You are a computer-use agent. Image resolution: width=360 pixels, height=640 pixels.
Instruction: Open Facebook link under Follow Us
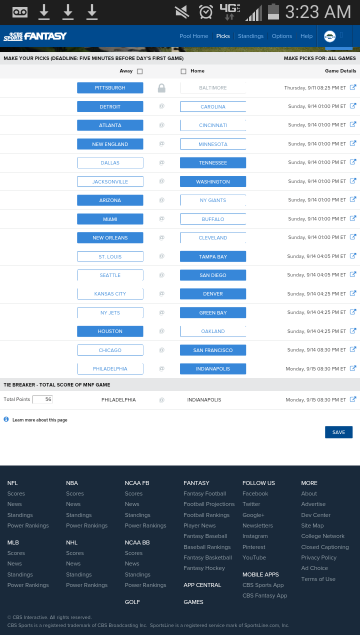click(x=255, y=493)
